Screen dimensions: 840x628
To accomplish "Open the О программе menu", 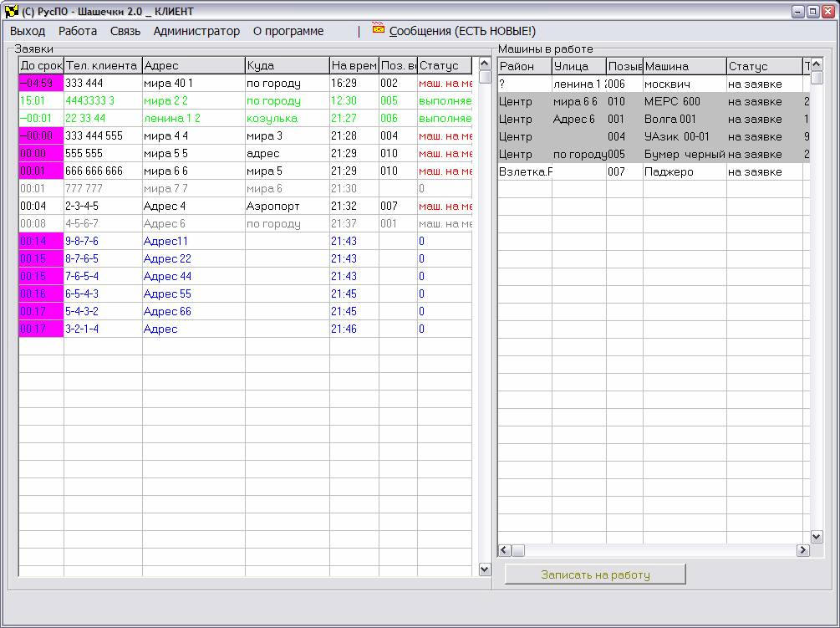I will (288, 31).
